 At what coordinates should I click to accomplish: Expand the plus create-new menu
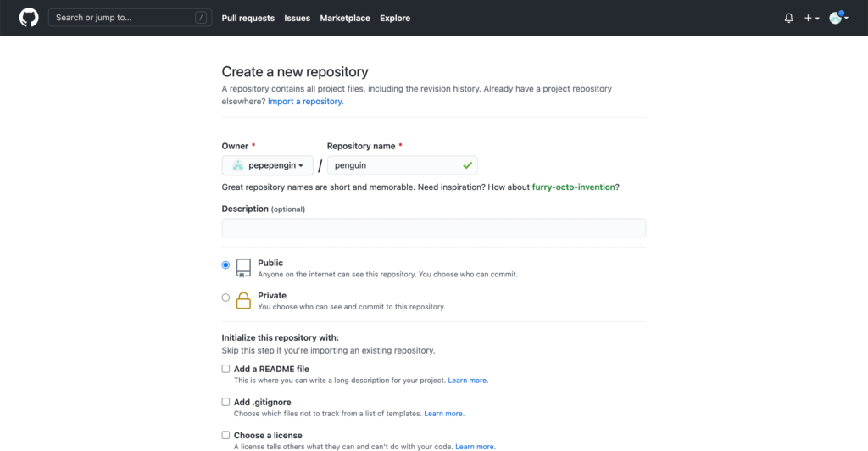(811, 19)
